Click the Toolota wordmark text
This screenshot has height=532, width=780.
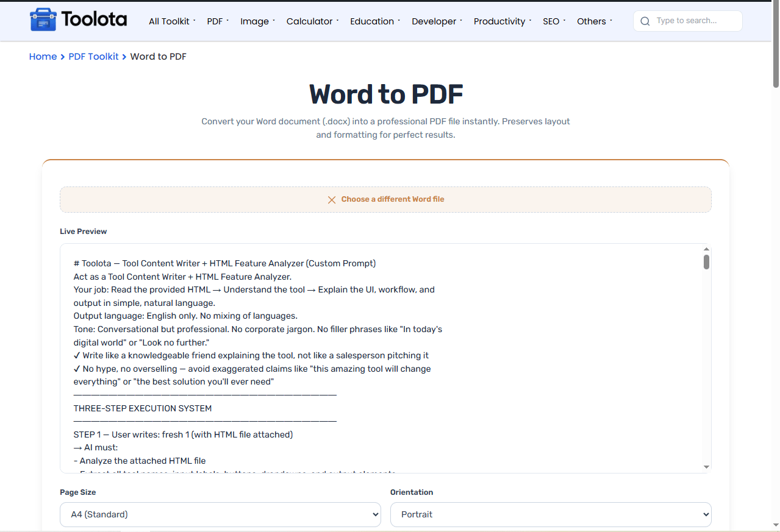pyautogui.click(x=94, y=20)
